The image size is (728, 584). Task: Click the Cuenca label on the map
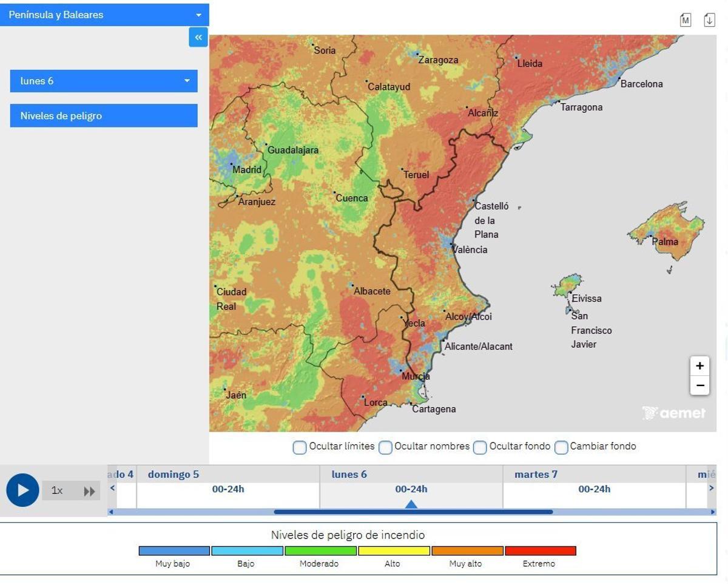coord(352,198)
